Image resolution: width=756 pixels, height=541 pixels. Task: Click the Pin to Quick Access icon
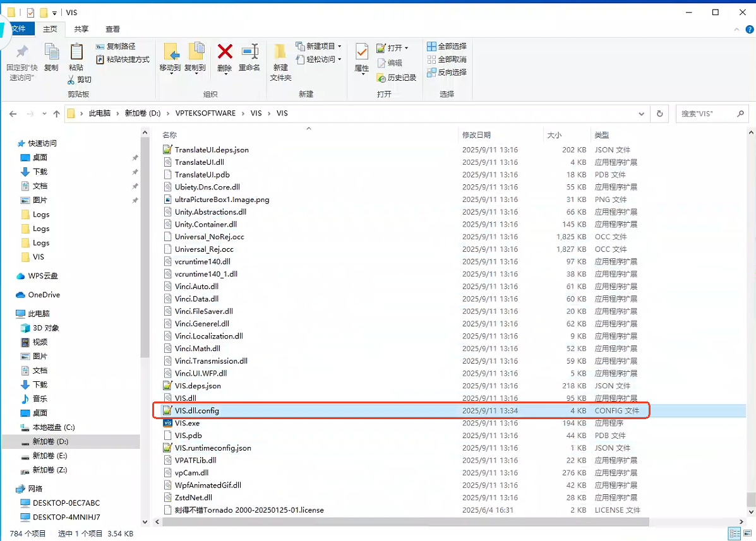22,52
